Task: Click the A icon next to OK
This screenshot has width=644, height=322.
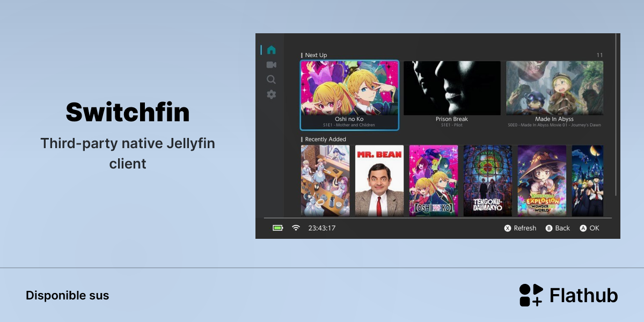Action: [x=583, y=228]
